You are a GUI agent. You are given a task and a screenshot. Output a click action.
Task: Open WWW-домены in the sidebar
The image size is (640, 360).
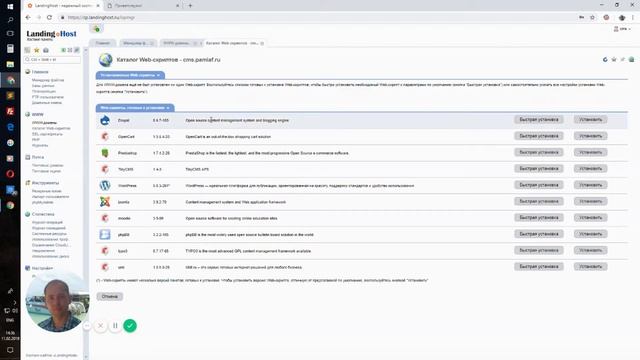tap(44, 122)
